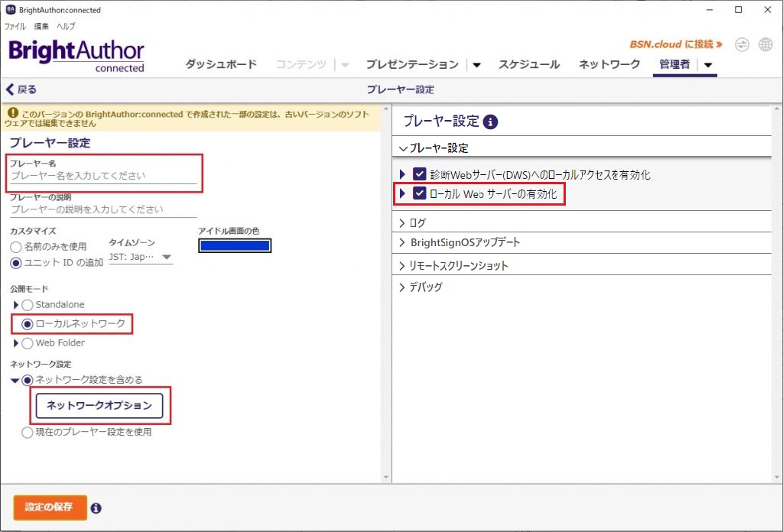This screenshot has width=783, height=532.
Task: Click the globe language icon
Action: tap(765, 44)
